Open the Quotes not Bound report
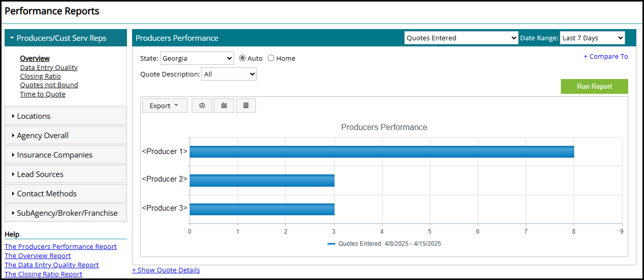Image resolution: width=644 pixels, height=280 pixels. point(49,85)
